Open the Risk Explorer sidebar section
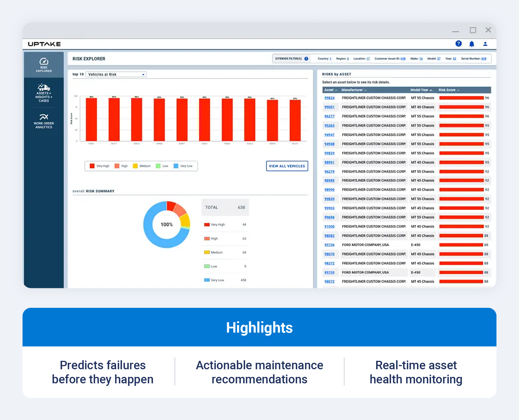This screenshot has height=420, width=519. click(x=44, y=65)
